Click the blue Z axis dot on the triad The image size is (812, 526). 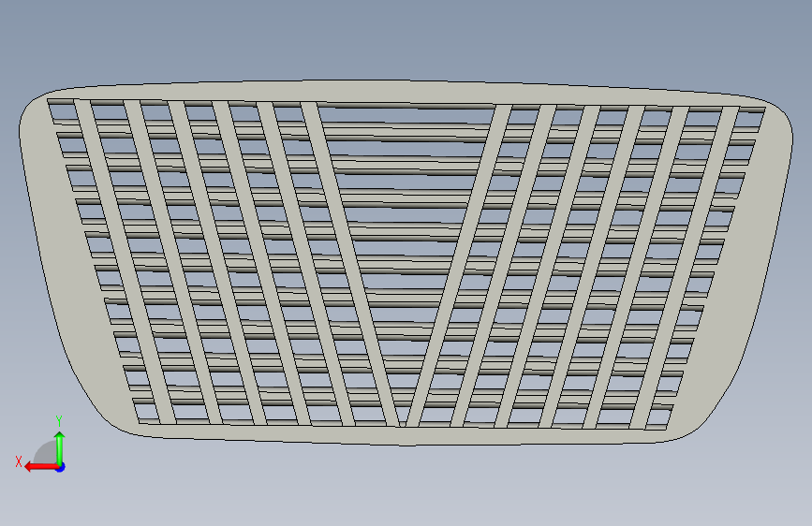[x=61, y=467]
